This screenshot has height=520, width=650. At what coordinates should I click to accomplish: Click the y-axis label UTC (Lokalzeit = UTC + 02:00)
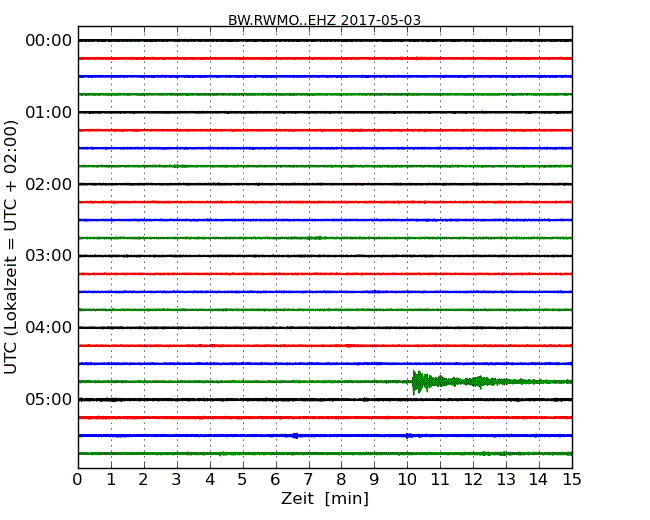[11, 247]
